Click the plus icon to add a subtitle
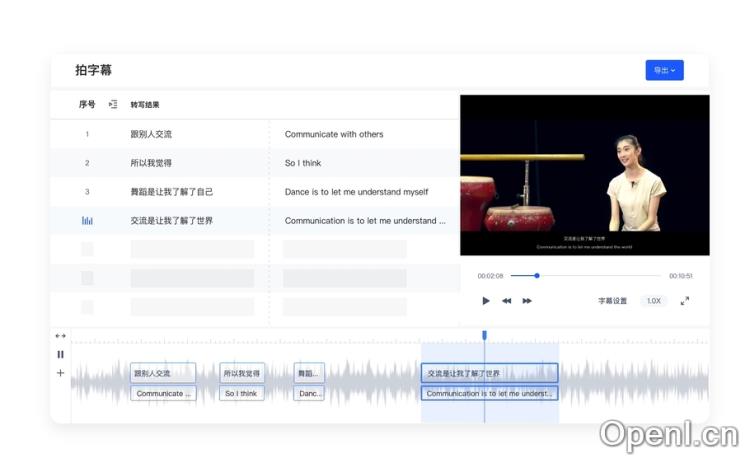This screenshot has height=458, width=750. point(60,373)
